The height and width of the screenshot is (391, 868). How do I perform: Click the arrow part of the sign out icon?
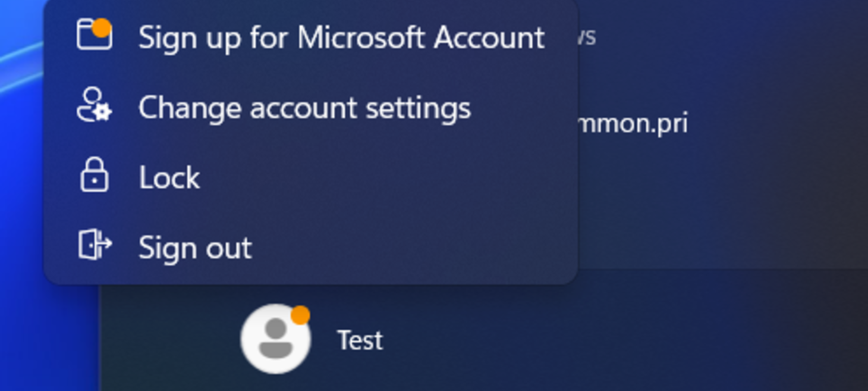pos(105,243)
